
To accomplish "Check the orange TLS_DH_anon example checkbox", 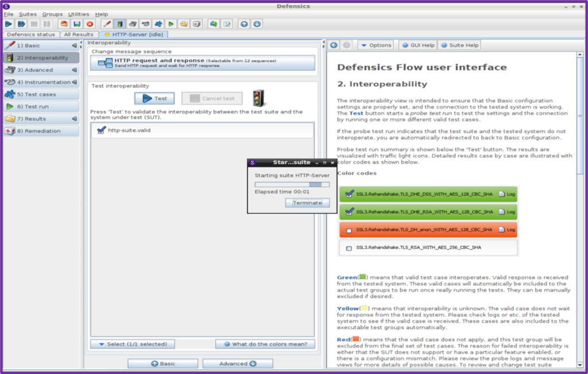I will click(349, 230).
